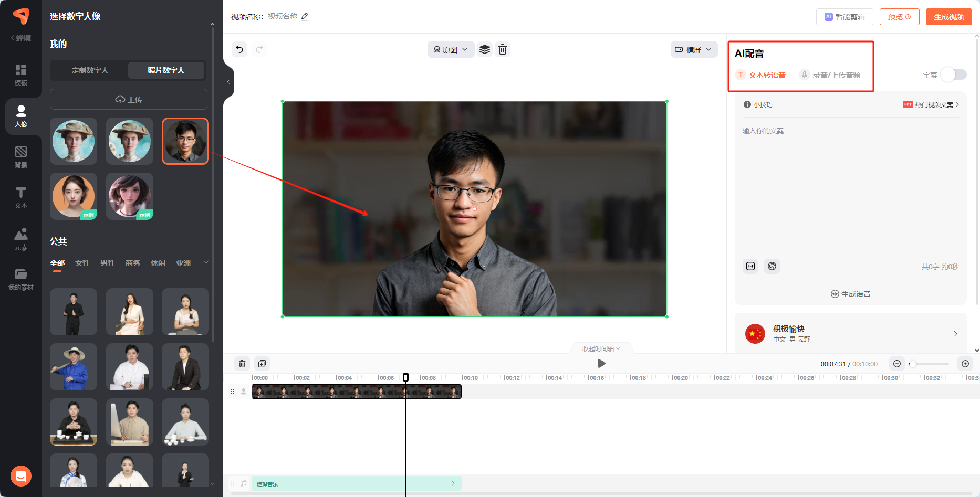This screenshot has width=980, height=497.
Task: Redo the last undone action
Action: 259,49
